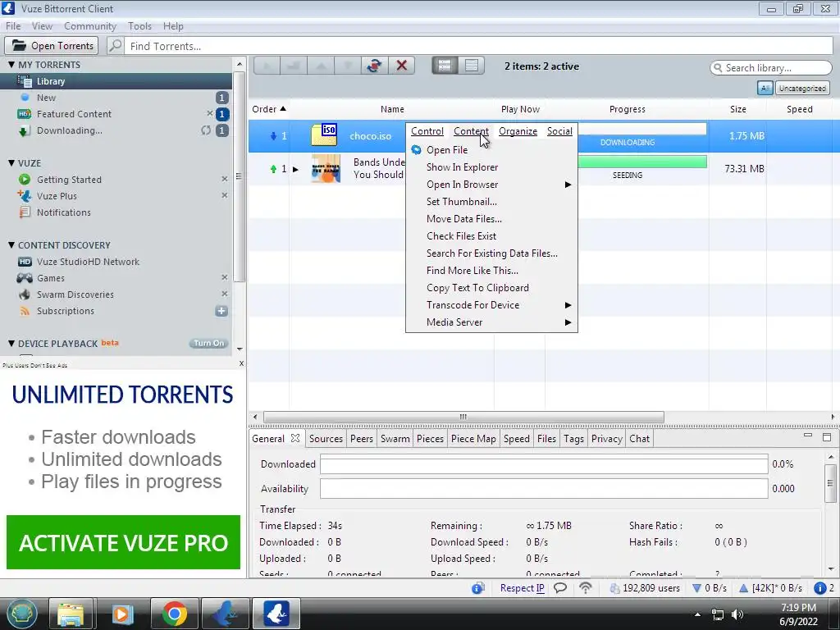
Task: Expand Transcode For Device submenu
Action: click(x=568, y=305)
